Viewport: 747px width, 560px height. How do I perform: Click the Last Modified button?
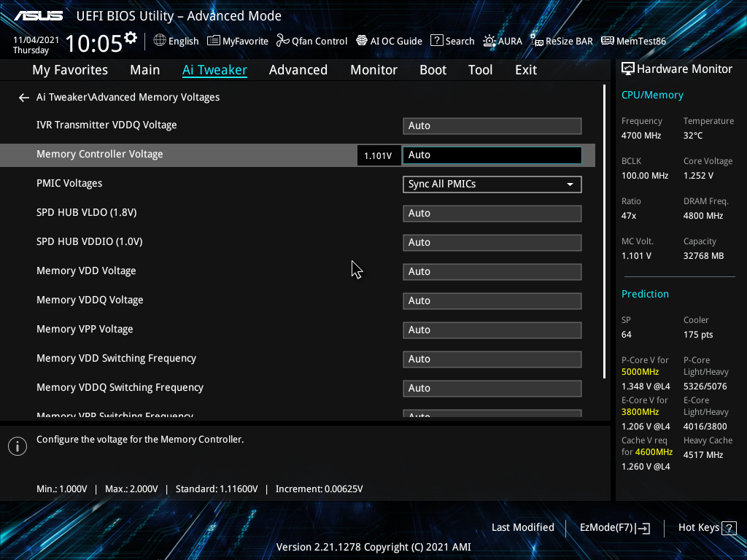pos(522,528)
